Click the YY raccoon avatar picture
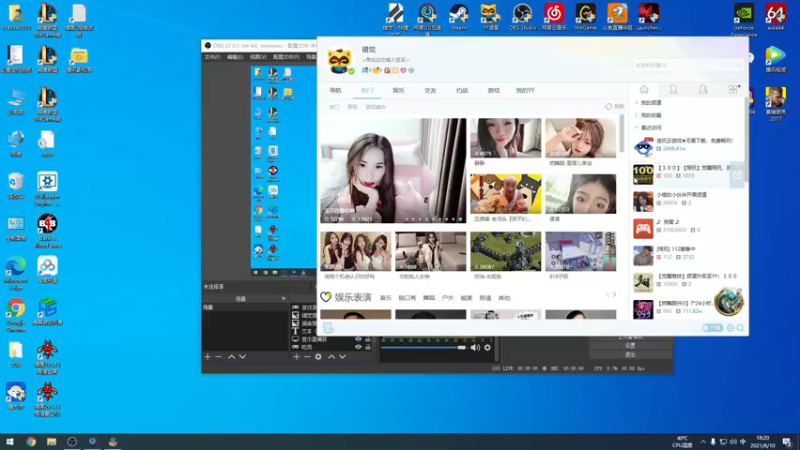This screenshot has width=800, height=450. click(x=339, y=61)
